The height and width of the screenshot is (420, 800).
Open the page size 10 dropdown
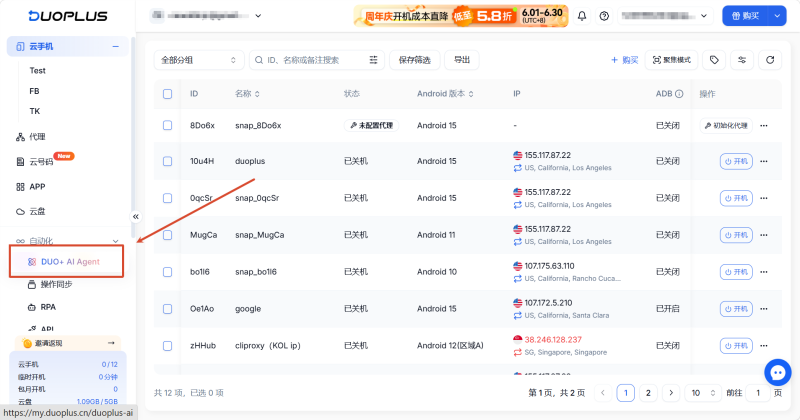(703, 393)
